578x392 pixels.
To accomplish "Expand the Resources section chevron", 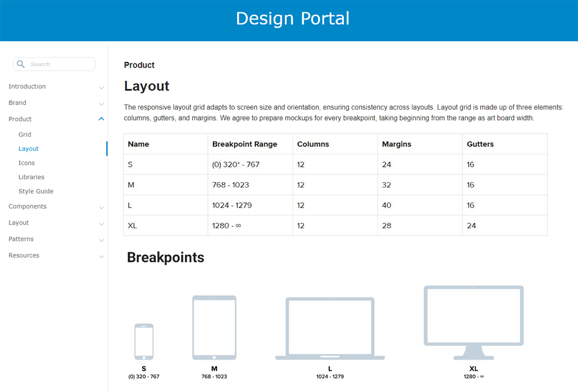I will point(101,256).
